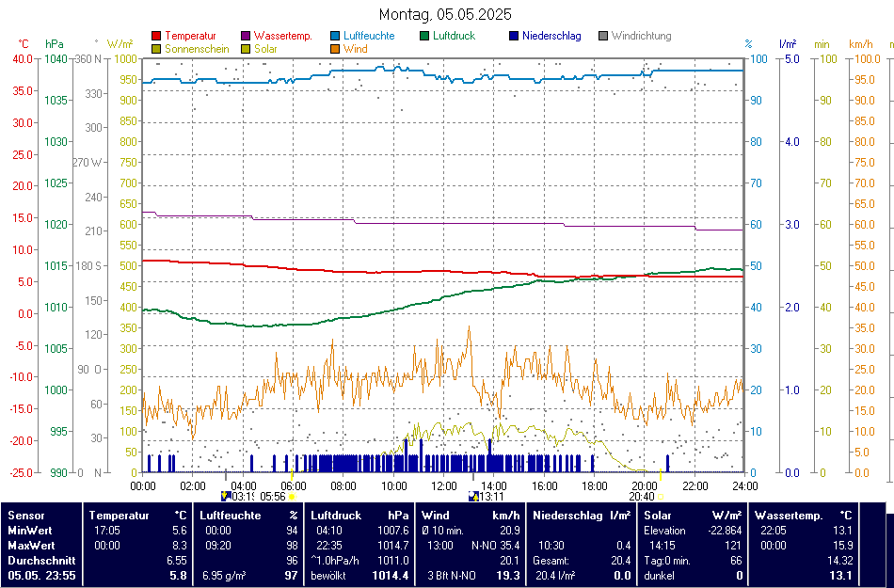
Task: Click the current wind speed 19.3
Action: tap(508, 576)
